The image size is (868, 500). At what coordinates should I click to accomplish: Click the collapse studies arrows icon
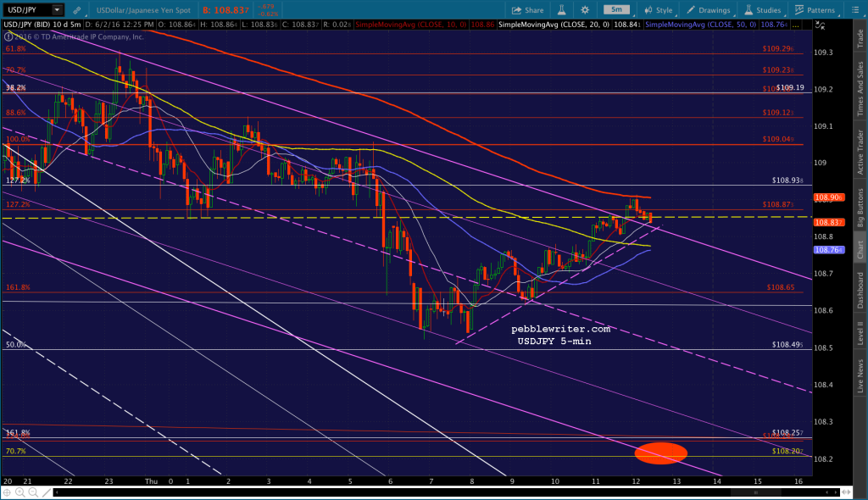click(820, 25)
